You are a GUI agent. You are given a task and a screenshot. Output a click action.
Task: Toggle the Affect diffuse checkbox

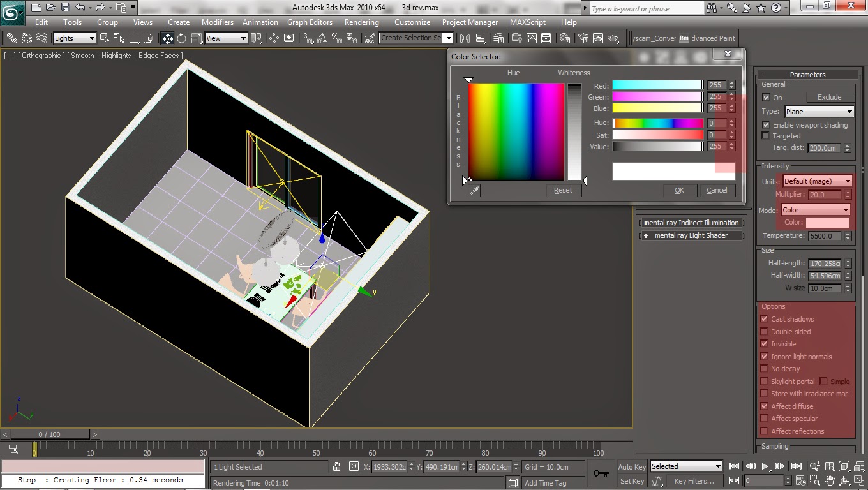tap(765, 406)
